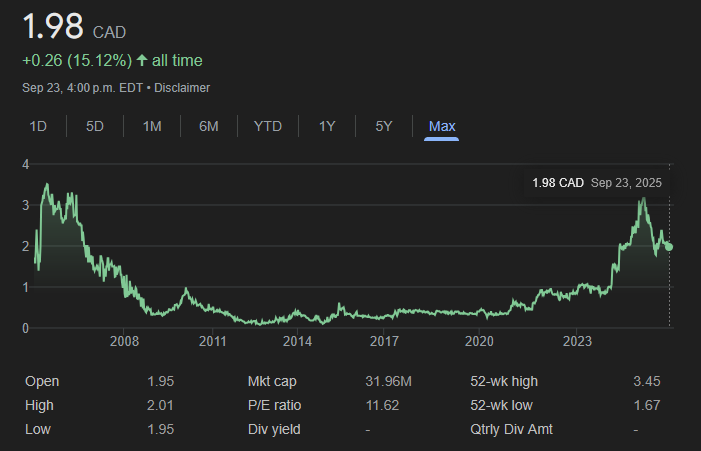
Task: Click the 2011 x-axis label
Action: [212, 341]
